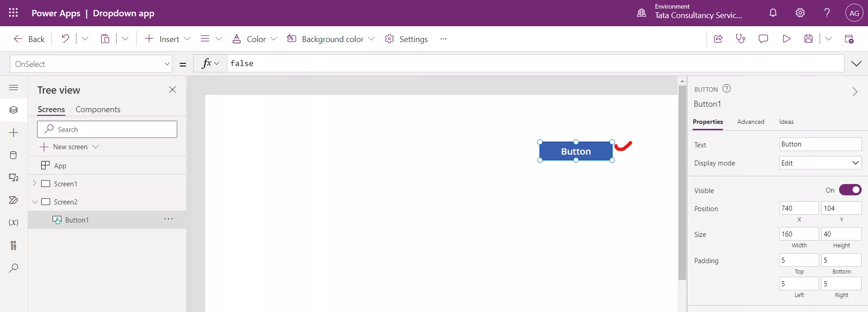Save the app with disk icon
The height and width of the screenshot is (312, 868).
[x=809, y=39]
